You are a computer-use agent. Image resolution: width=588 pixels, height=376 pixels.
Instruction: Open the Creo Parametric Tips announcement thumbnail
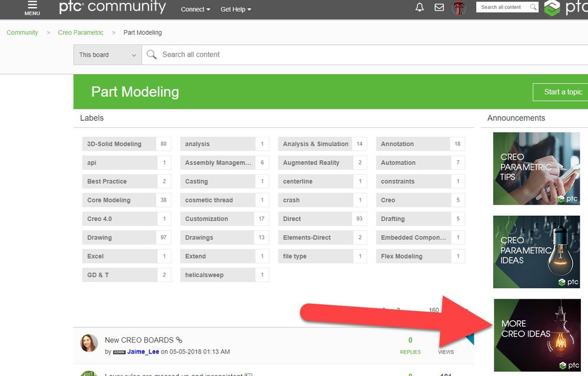pos(536,169)
